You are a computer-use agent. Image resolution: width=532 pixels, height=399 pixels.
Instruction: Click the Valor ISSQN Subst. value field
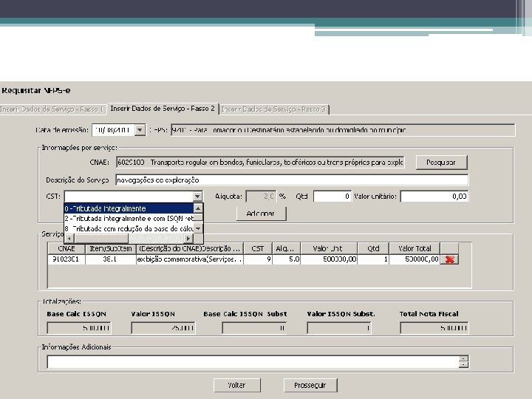pyautogui.click(x=339, y=328)
